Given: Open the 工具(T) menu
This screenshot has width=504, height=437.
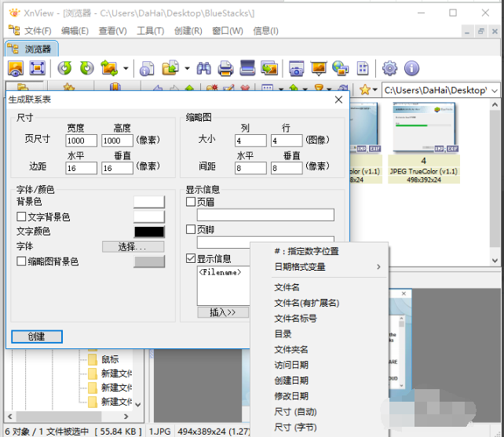Looking at the screenshot, I should (x=150, y=31).
